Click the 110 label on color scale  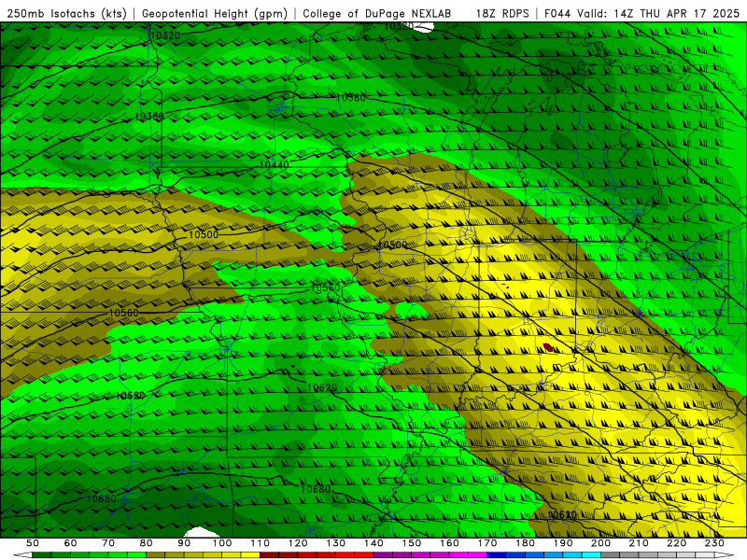(x=261, y=543)
